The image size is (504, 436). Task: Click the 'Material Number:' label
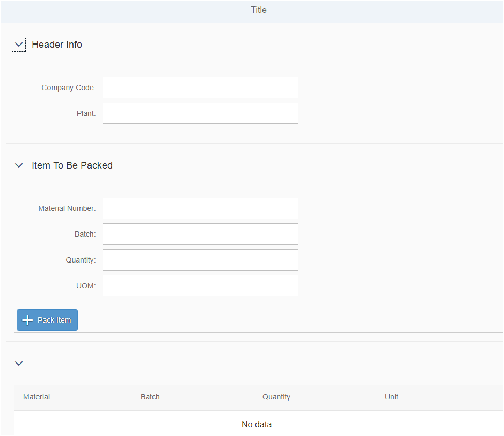click(67, 209)
